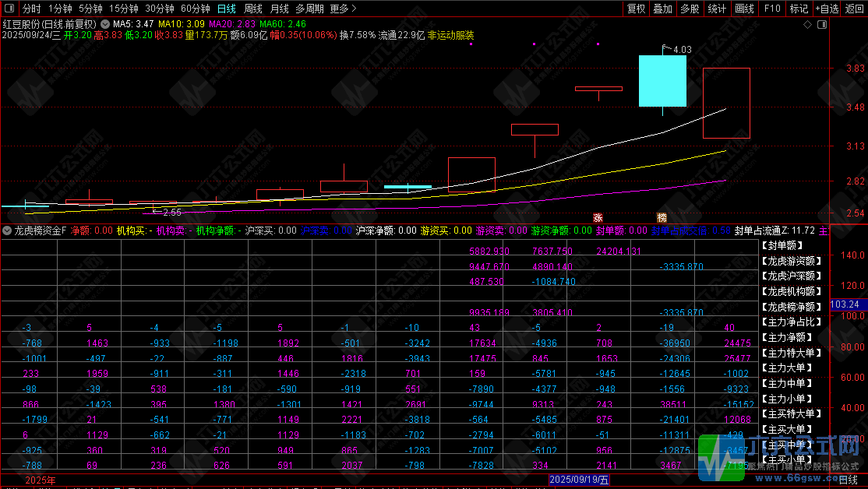Select the 日线 daily chart tab
Image resolution: width=868 pixels, height=489 pixels.
(x=227, y=9)
